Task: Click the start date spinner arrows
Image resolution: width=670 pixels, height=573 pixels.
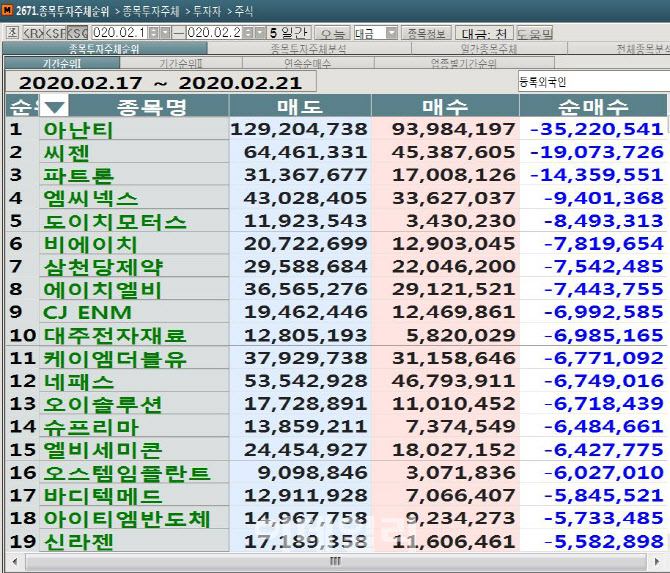Action: click(x=154, y=33)
